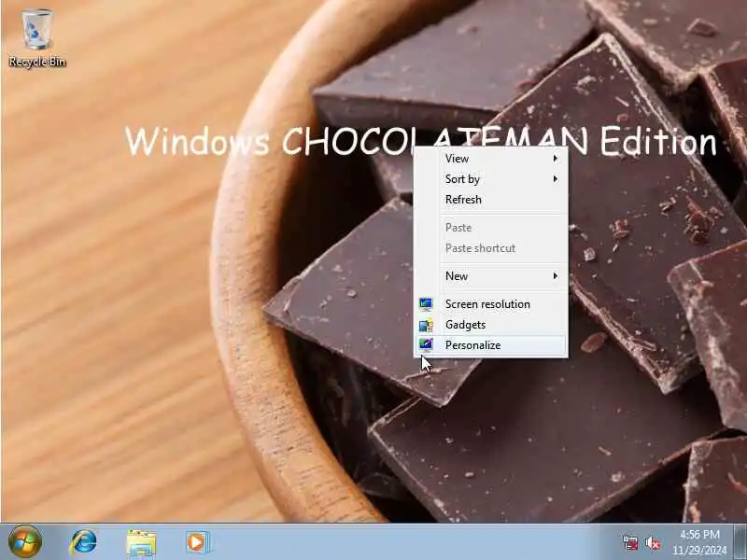Expand the Sort by submenu arrow

pos(556,179)
